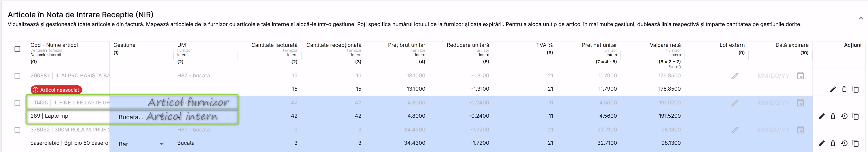Edit external lot for FINE LIFE LAPTE row
Image resolution: width=868 pixels, height=152 pixels.
[735, 103]
